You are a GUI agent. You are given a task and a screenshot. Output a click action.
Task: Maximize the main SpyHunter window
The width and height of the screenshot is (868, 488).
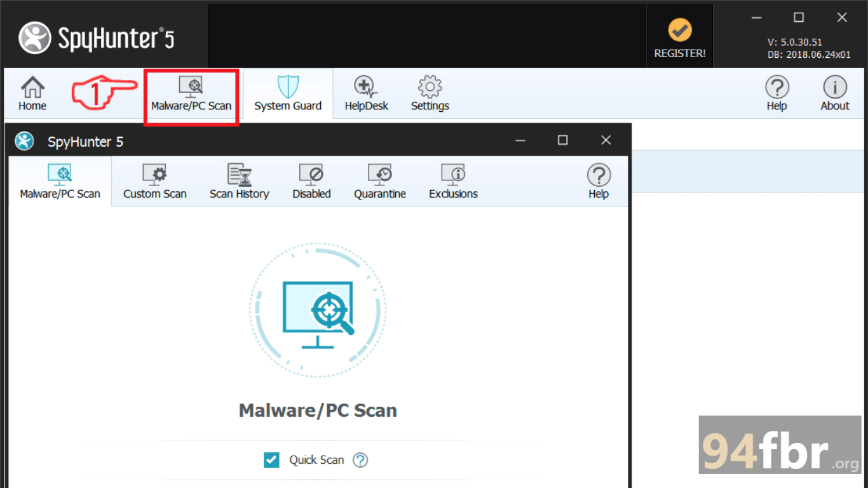(799, 18)
